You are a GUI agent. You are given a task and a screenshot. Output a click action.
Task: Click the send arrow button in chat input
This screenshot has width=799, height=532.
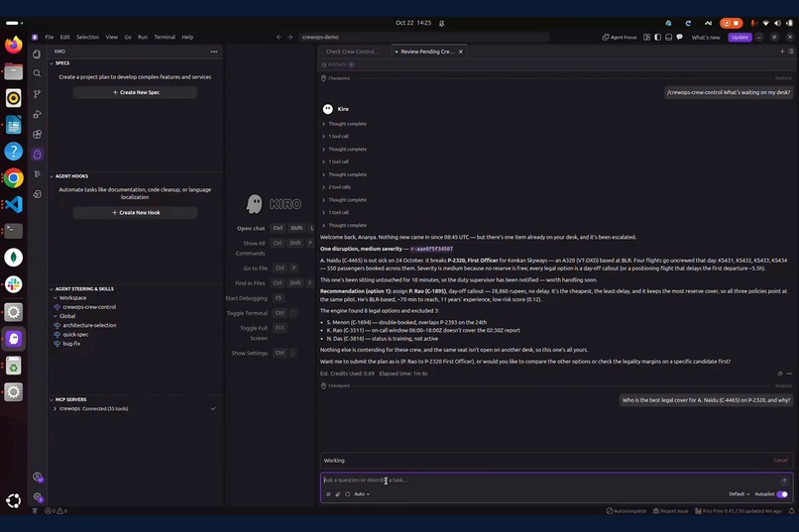coord(784,480)
